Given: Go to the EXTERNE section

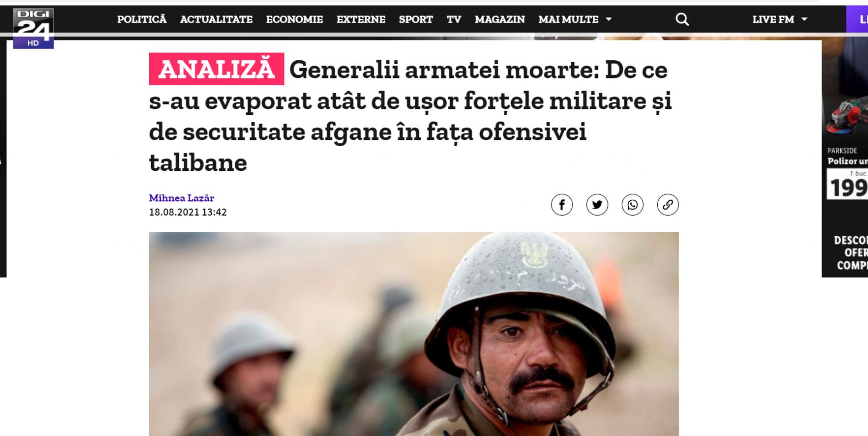Looking at the screenshot, I should 361,19.
